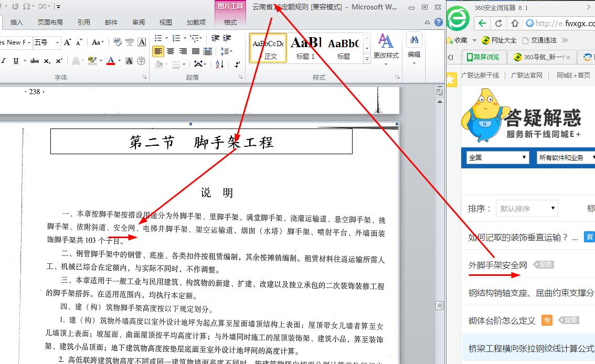Switch to the 360导航 browser tab

(541, 57)
